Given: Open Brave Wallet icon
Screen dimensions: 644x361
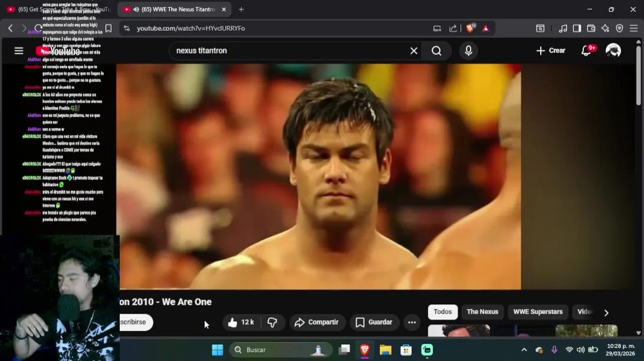Looking at the screenshot, I should pos(591,29).
